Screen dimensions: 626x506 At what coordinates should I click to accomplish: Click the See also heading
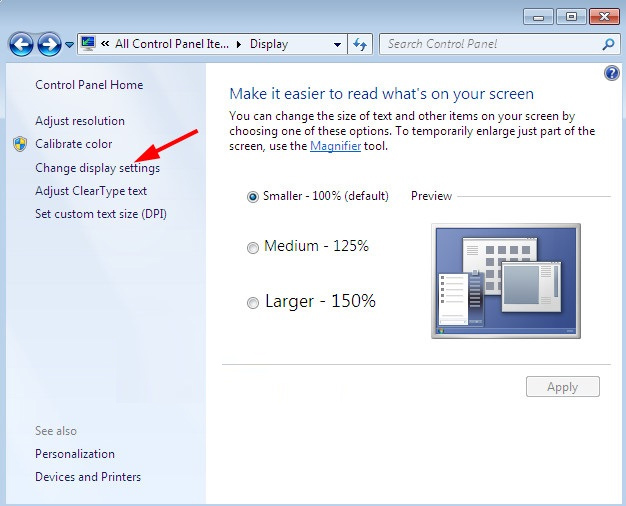(56, 431)
